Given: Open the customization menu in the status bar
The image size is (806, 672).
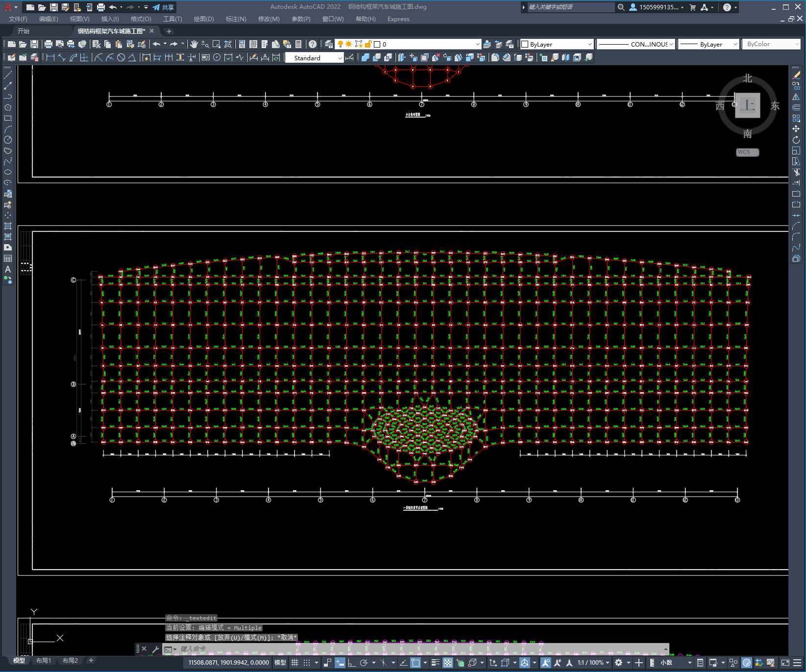Looking at the screenshot, I should pos(797,663).
